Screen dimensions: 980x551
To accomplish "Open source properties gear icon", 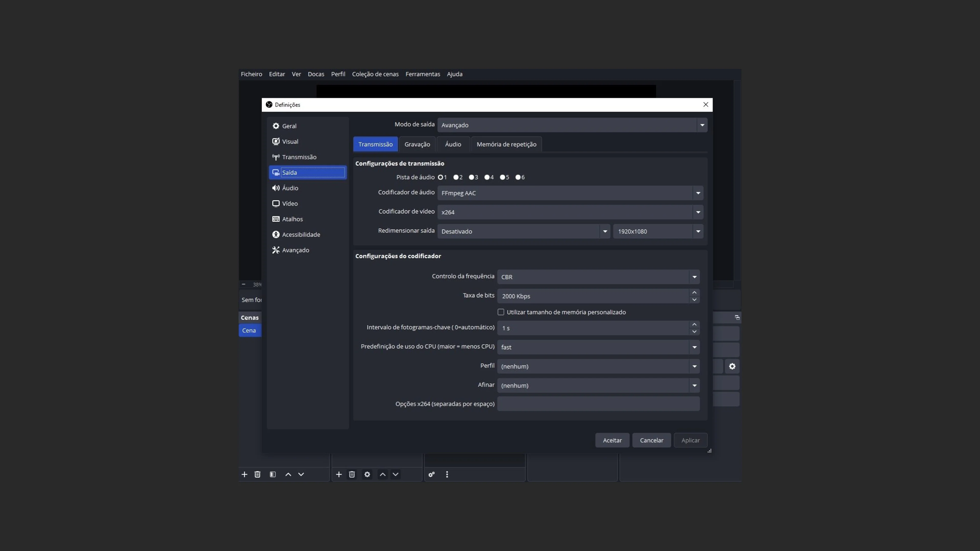I will (x=367, y=474).
